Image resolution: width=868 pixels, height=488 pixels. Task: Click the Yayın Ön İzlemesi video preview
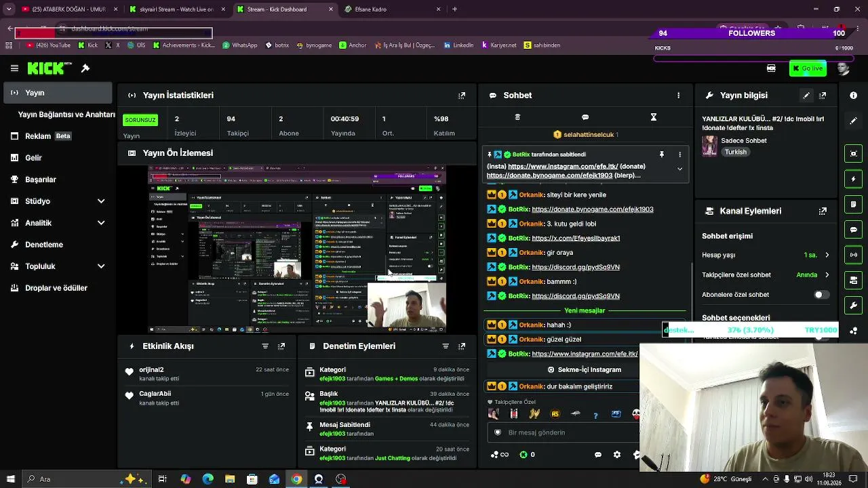(297, 249)
